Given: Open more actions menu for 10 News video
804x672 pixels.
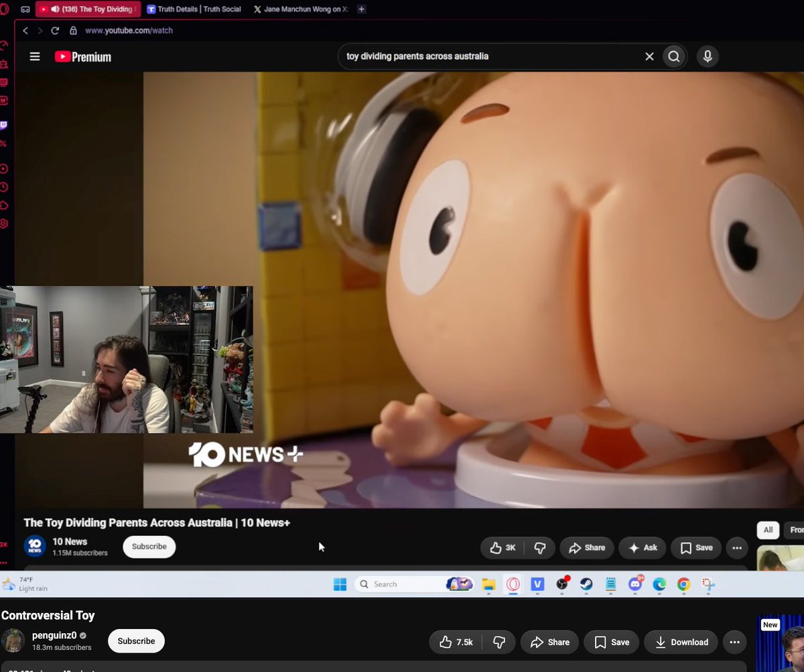Looking at the screenshot, I should pyautogui.click(x=737, y=547).
